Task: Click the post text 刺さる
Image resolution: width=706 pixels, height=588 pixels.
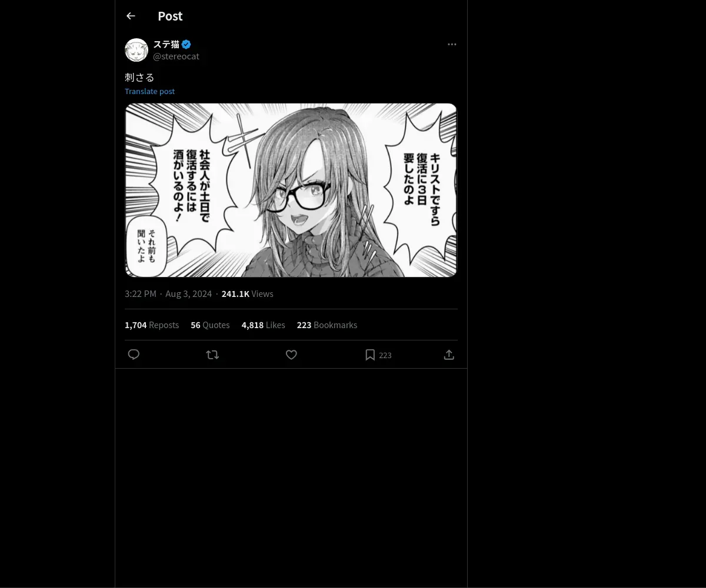Action: tap(139, 77)
